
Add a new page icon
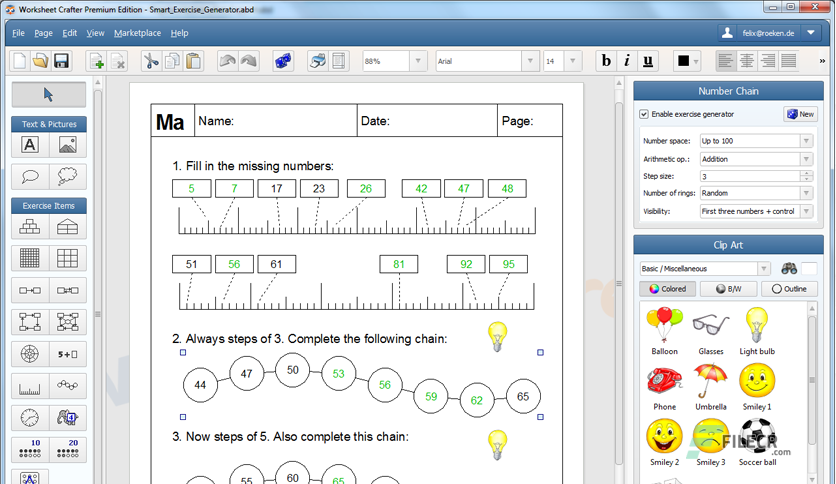coord(97,61)
